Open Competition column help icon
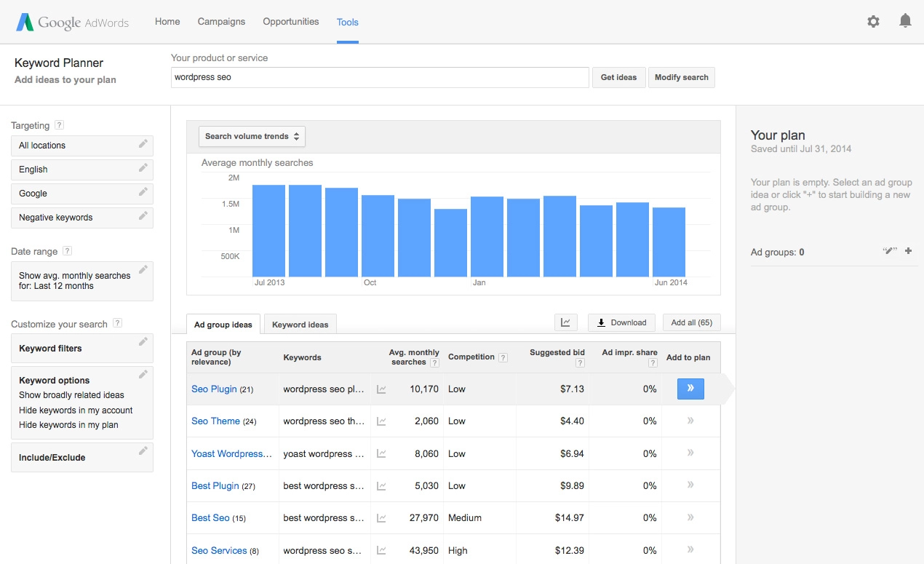This screenshot has width=924, height=564. pos(503,357)
